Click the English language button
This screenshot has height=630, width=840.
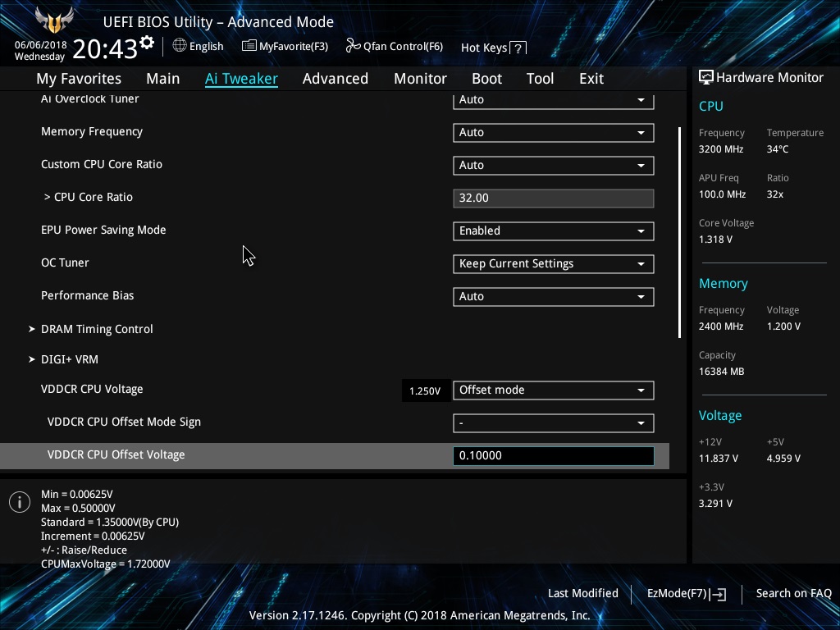198,46
